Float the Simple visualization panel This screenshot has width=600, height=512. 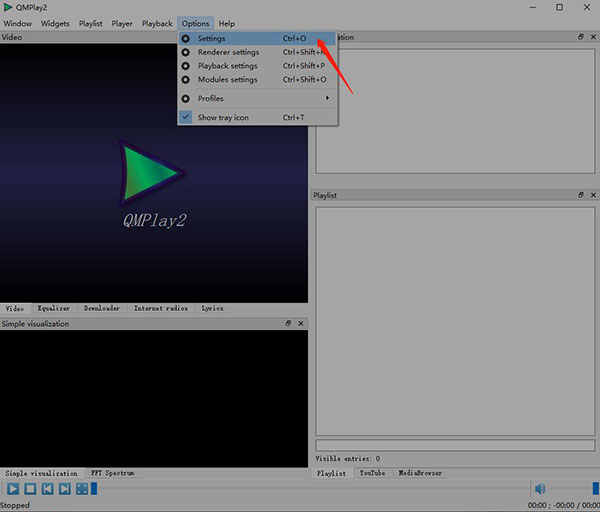pos(288,323)
